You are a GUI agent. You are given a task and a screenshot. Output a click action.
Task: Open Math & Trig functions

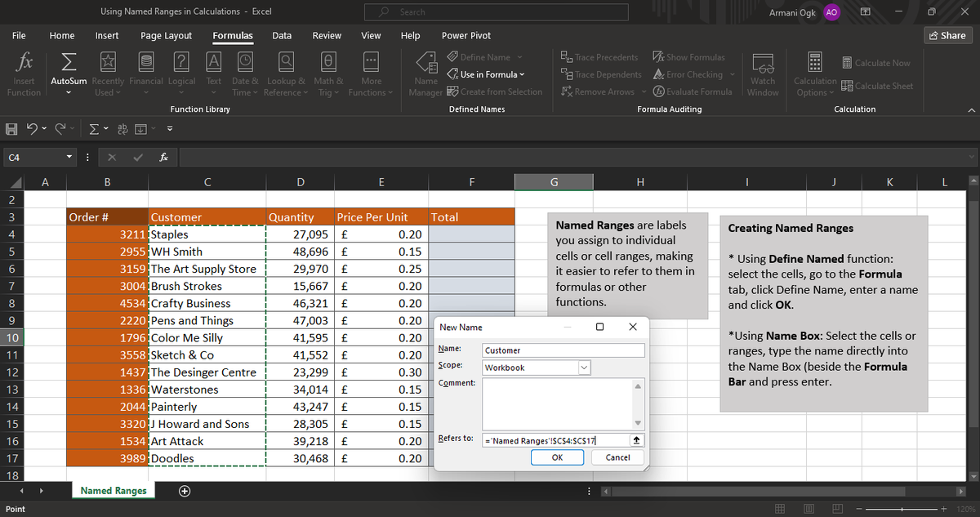tap(328, 75)
